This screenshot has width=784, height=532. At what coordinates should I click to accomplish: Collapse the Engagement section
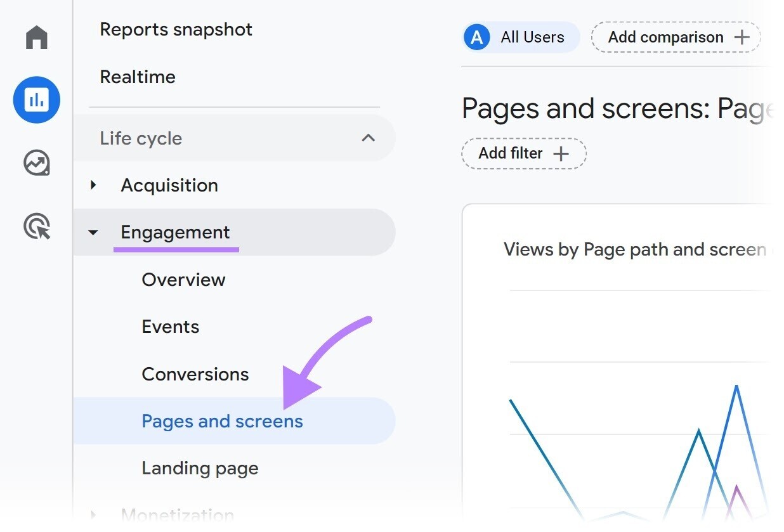(x=94, y=232)
